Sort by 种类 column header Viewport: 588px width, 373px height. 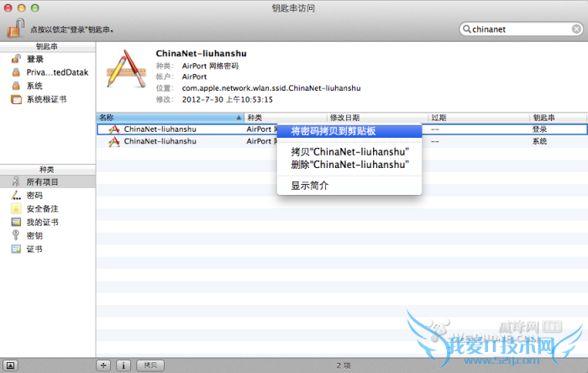pyautogui.click(x=286, y=118)
